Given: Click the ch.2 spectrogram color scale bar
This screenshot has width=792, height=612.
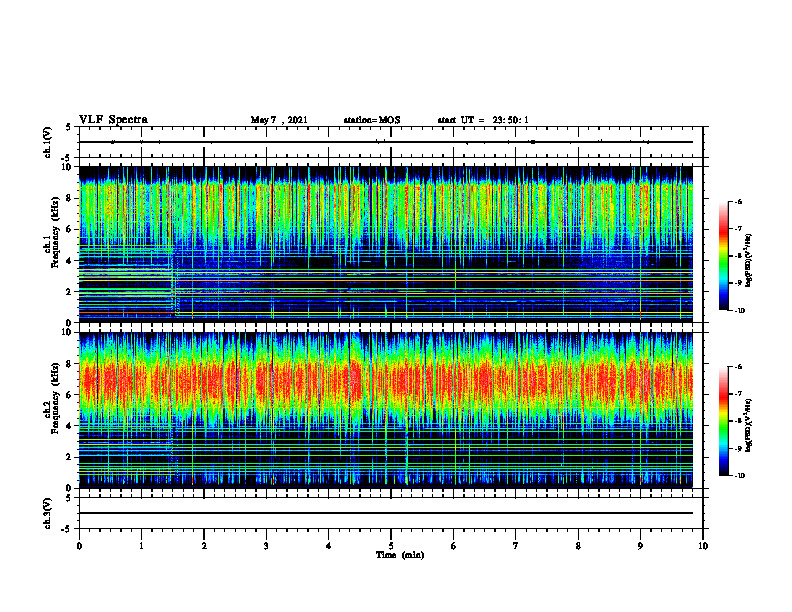Looking at the screenshot, I should (723, 421).
